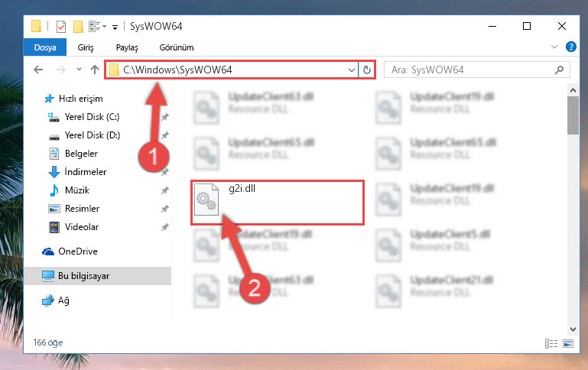Open recent locations dropdown arrow
588x370 pixels.
point(79,70)
